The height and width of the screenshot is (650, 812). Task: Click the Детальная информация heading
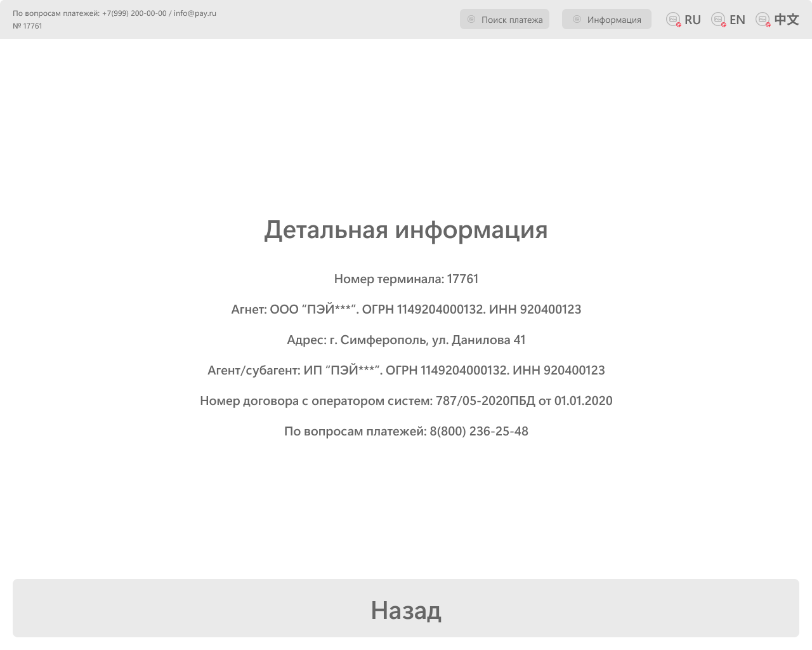click(x=406, y=230)
